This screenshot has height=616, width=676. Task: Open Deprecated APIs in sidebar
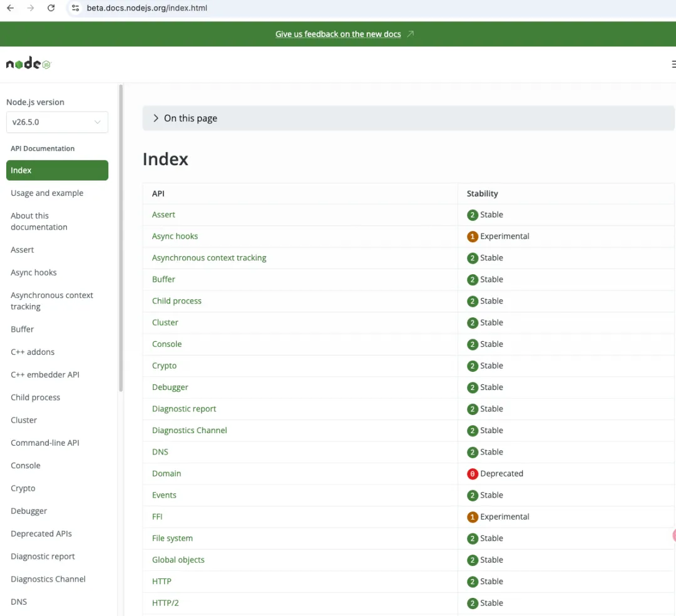coord(41,533)
